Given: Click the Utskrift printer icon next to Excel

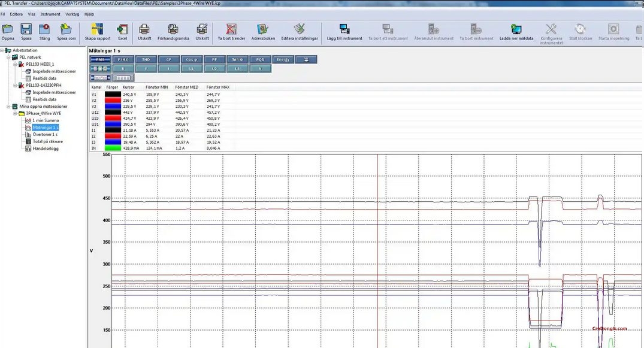Looking at the screenshot, I should (144, 29).
